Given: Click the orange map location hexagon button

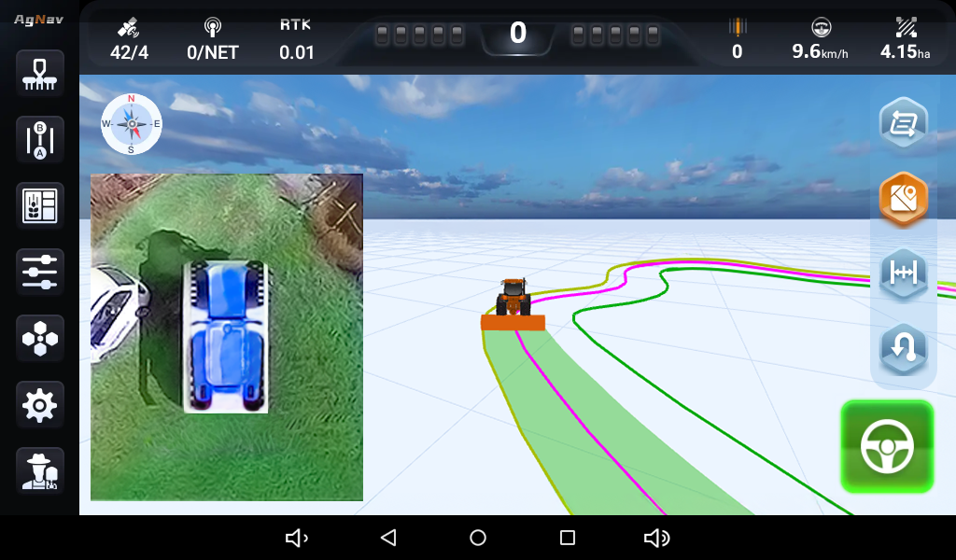Looking at the screenshot, I should click(904, 199).
